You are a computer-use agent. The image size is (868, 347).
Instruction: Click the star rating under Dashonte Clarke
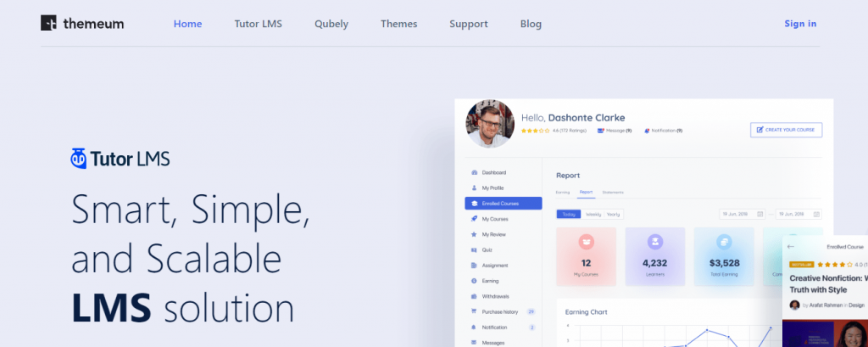tap(536, 131)
